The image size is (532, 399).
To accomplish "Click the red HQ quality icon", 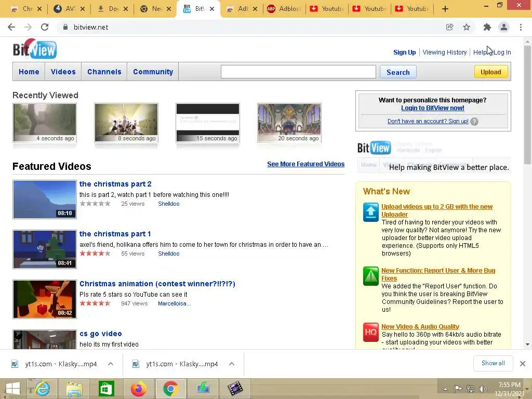I will tap(371, 332).
